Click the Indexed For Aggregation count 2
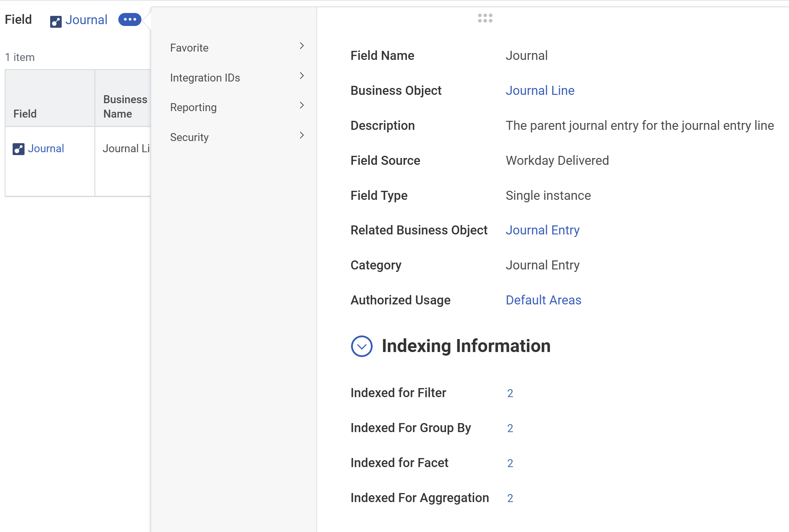Screen dimensions: 789x532 point(510,498)
